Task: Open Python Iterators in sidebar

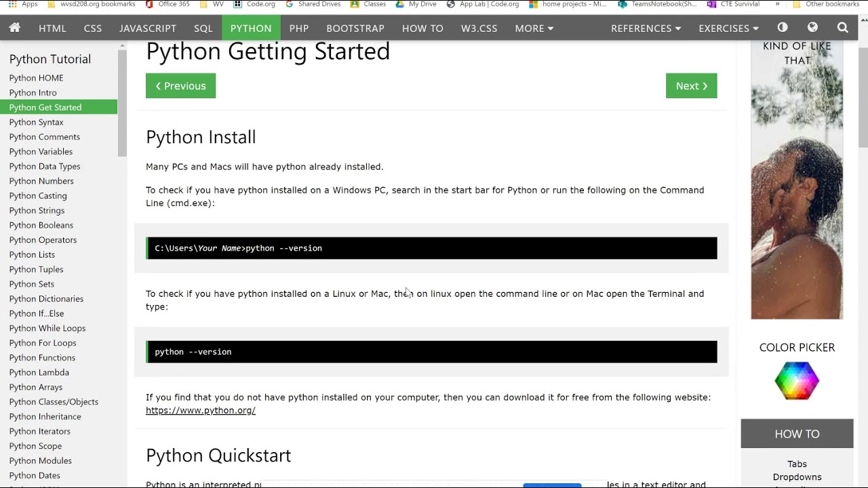Action: pyautogui.click(x=39, y=432)
